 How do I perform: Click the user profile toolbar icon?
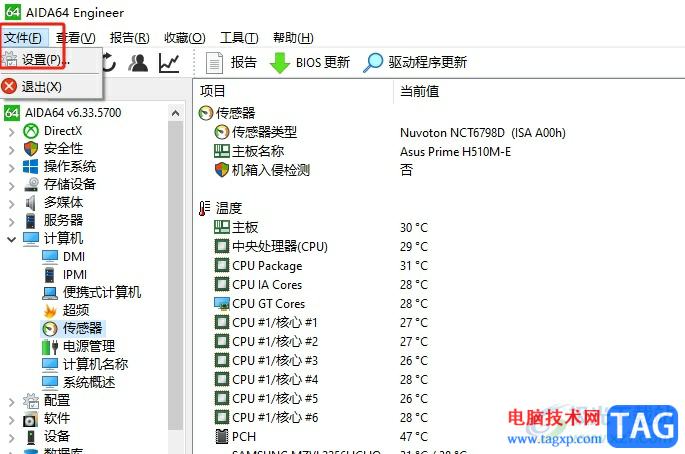(138, 62)
